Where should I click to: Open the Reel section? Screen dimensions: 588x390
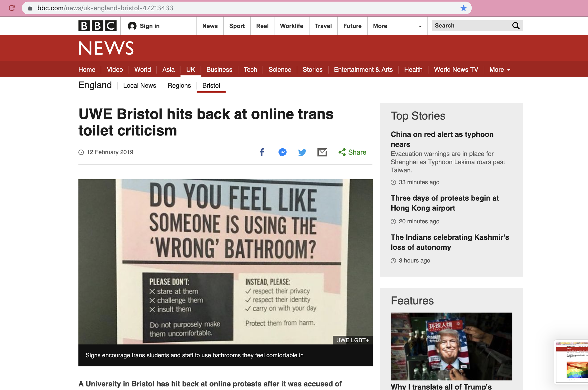[262, 26]
